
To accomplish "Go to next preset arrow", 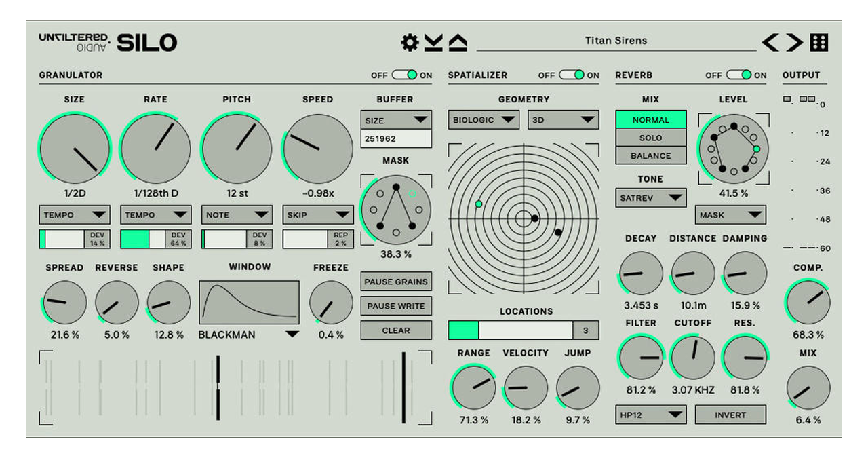I will (x=794, y=43).
